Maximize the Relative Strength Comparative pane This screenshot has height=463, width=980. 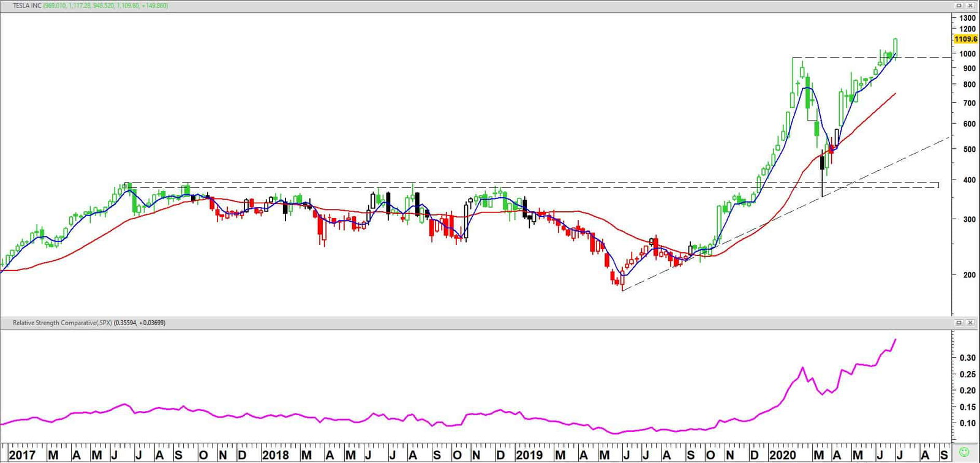click(959, 323)
